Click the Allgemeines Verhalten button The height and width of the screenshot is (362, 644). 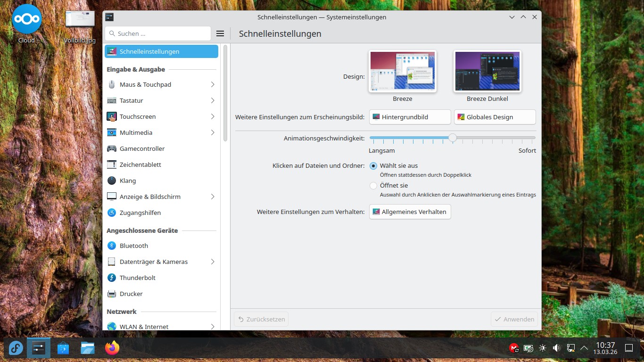[410, 212]
